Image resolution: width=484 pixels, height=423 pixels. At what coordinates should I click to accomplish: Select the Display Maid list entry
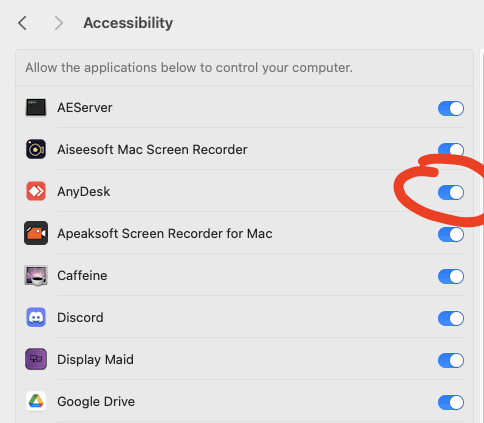244,359
